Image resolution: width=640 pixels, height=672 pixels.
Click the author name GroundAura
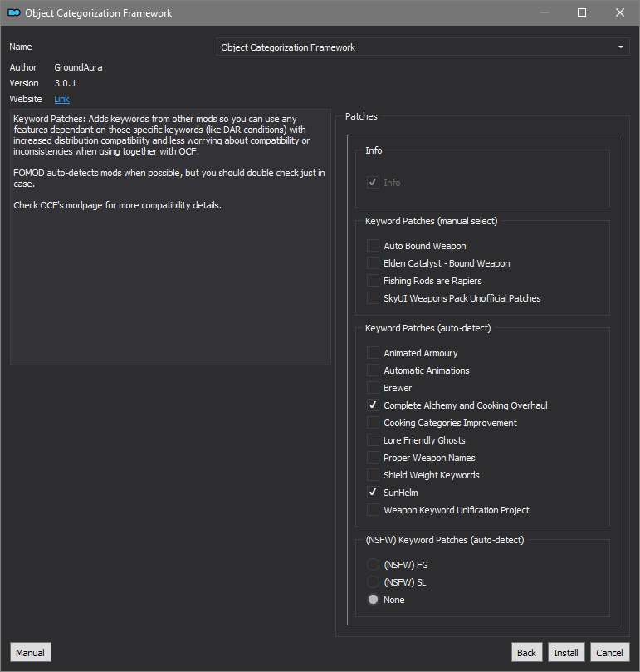pyautogui.click(x=78, y=67)
